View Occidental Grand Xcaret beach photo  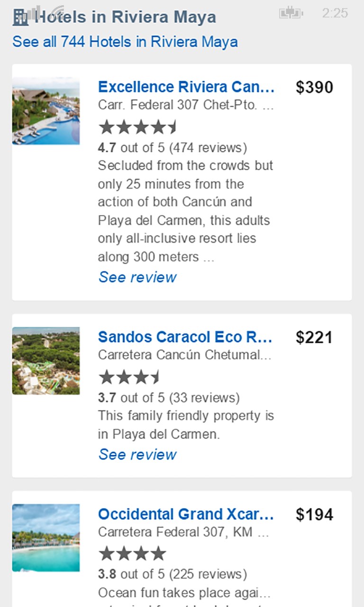pyautogui.click(x=46, y=538)
